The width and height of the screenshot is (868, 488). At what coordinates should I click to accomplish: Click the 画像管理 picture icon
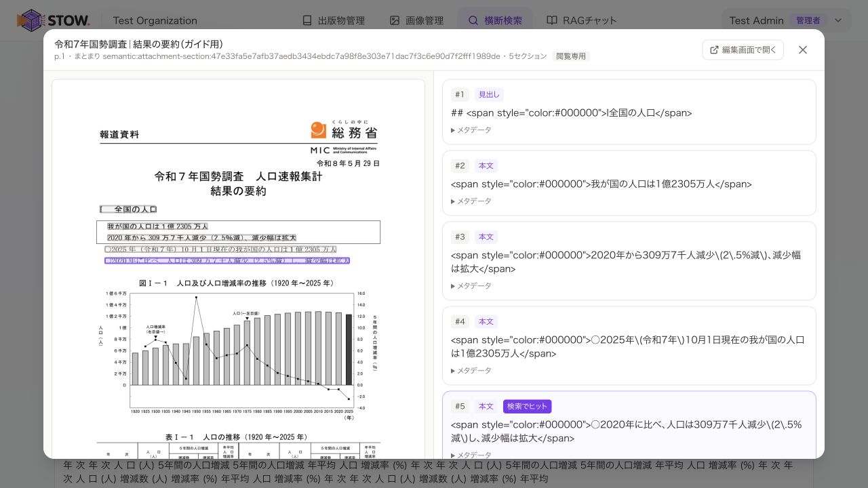click(x=395, y=20)
